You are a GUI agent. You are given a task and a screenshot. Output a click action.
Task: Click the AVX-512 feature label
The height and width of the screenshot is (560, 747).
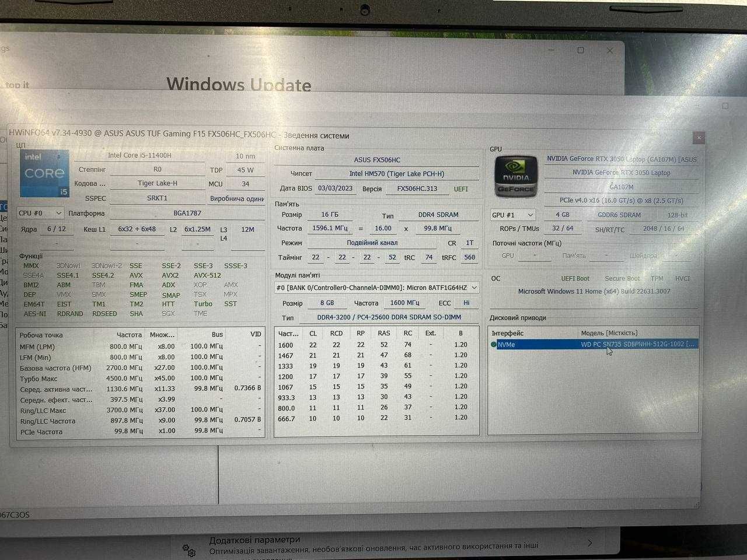207,275
